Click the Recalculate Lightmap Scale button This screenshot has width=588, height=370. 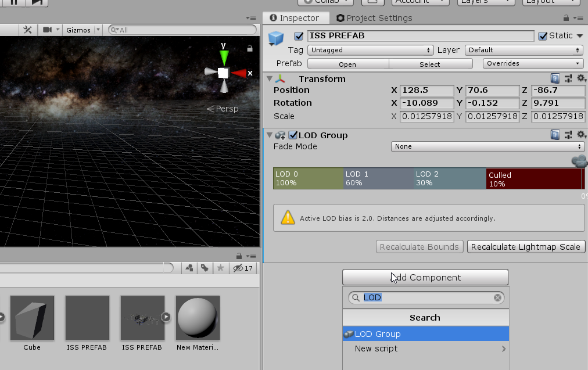tap(525, 247)
